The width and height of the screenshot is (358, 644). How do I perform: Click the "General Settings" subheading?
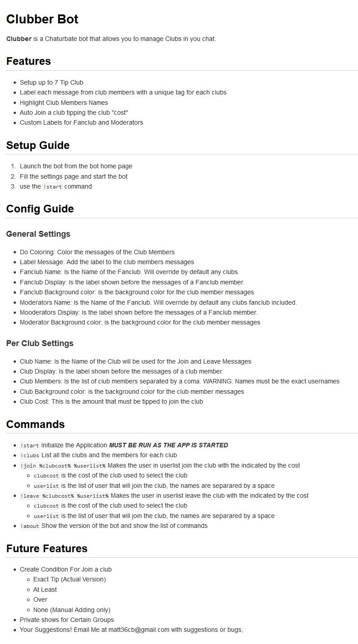tap(38, 234)
